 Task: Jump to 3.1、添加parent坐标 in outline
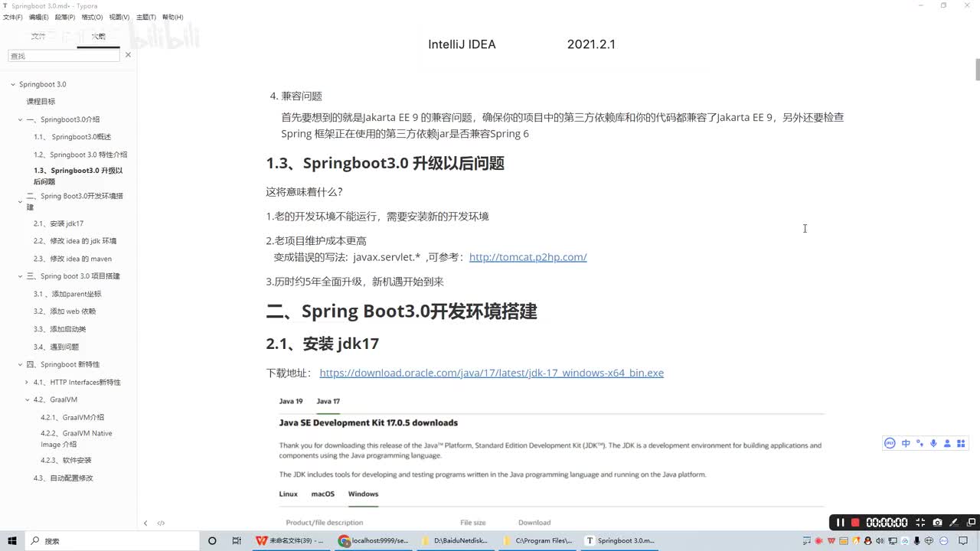pyautogui.click(x=67, y=294)
